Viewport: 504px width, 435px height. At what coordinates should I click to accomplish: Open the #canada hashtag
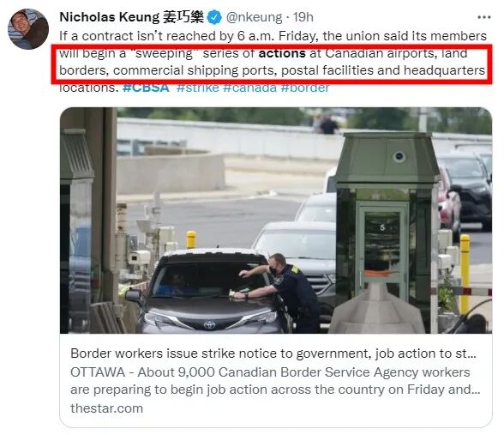pyautogui.click(x=249, y=88)
